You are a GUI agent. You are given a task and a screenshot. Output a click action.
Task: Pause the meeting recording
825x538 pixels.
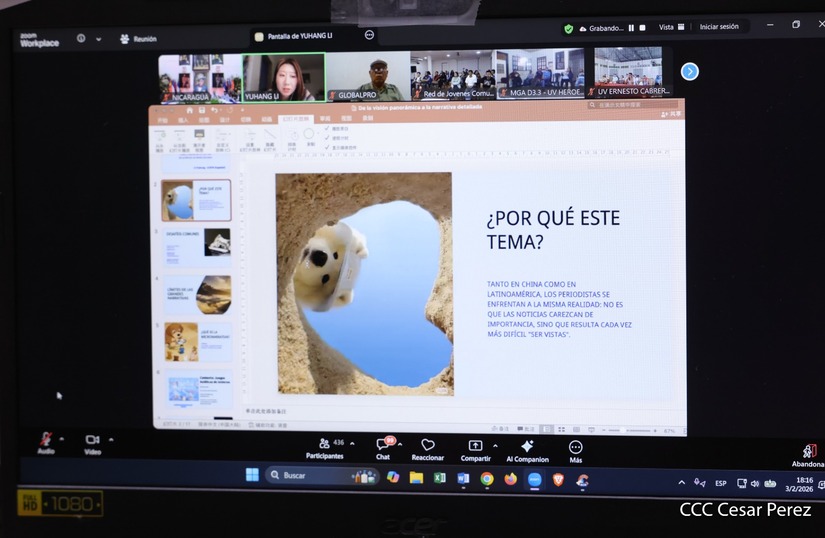point(631,28)
